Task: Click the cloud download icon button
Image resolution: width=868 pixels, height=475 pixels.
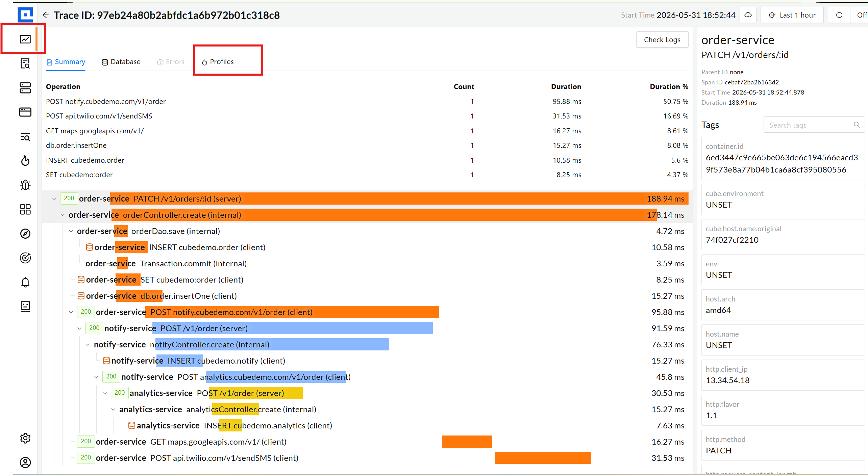Action: [x=748, y=15]
